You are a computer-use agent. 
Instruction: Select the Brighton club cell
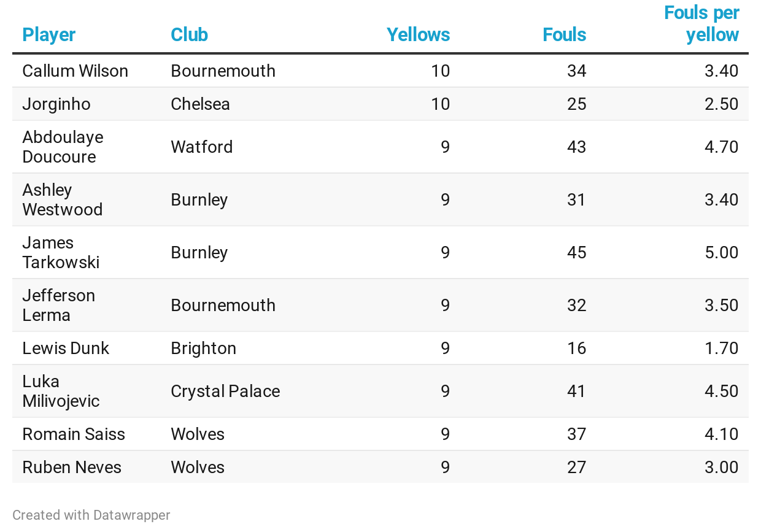pyautogui.click(x=203, y=349)
